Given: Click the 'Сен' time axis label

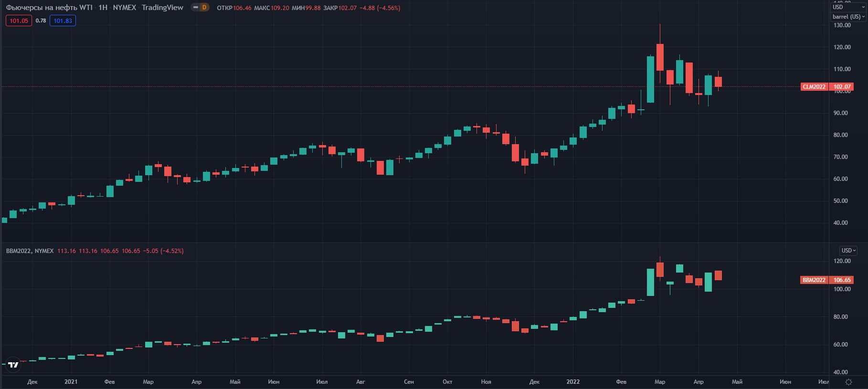Looking at the screenshot, I should click(409, 382).
